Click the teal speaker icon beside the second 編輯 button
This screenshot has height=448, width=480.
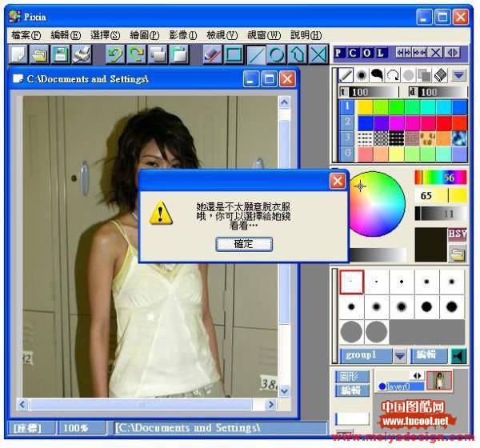[458, 356]
